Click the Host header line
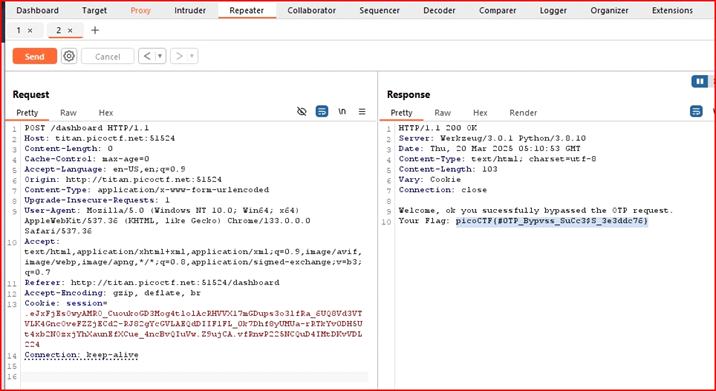Image resolution: width=716 pixels, height=391 pixels. (100, 138)
